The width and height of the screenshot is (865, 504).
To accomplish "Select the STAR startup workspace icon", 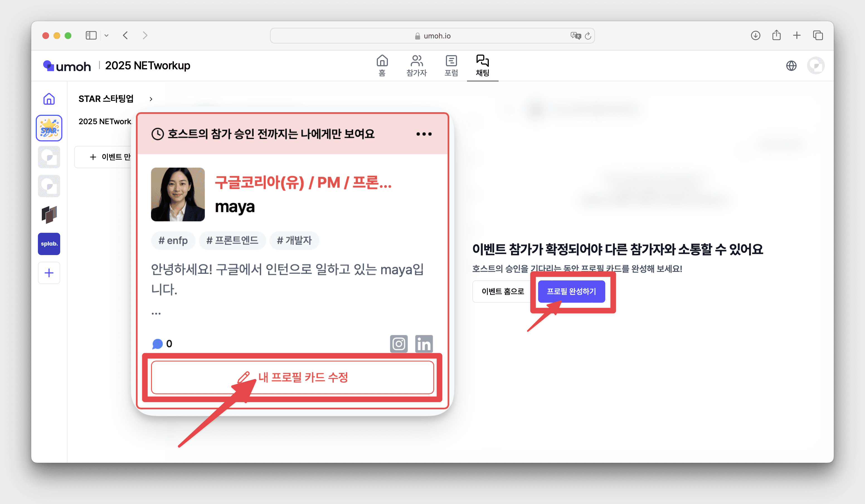I will 49,128.
